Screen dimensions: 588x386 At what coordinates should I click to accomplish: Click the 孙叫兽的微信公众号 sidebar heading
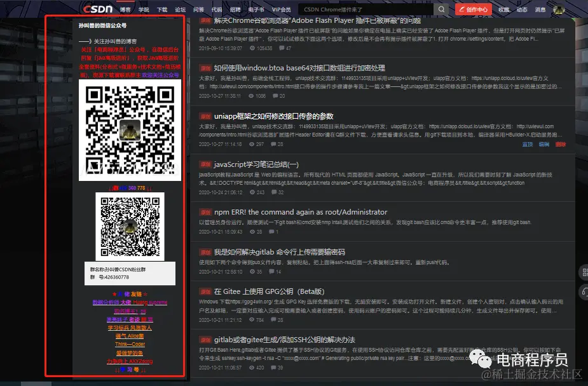pyautogui.click(x=102, y=26)
